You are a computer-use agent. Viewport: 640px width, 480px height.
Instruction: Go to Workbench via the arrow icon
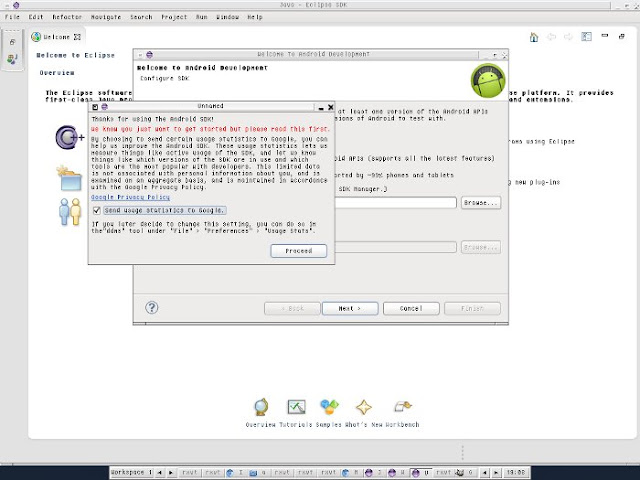click(x=403, y=407)
